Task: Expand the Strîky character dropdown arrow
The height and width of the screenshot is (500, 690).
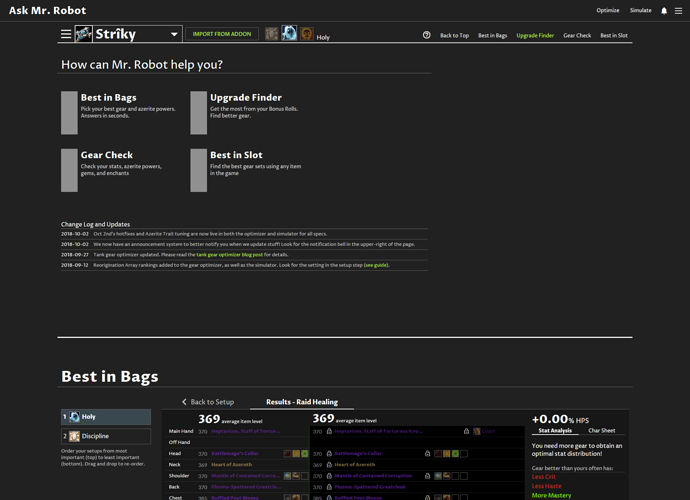Action: pos(174,34)
